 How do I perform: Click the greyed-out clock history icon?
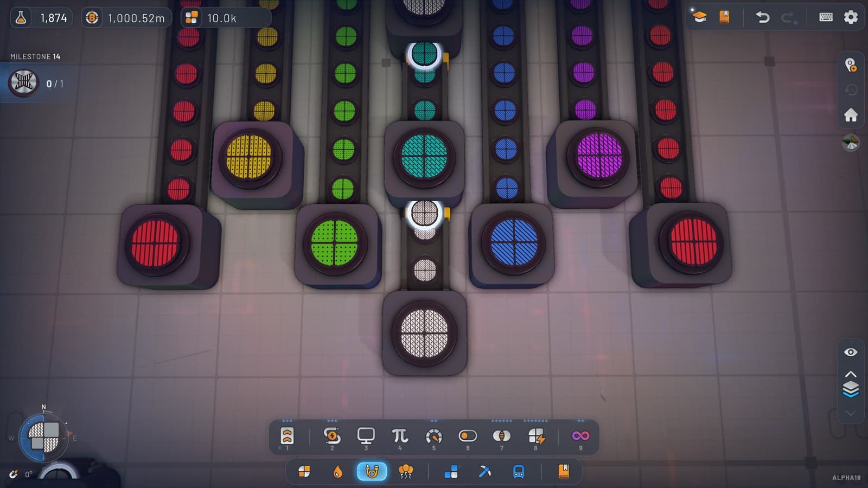click(x=851, y=90)
